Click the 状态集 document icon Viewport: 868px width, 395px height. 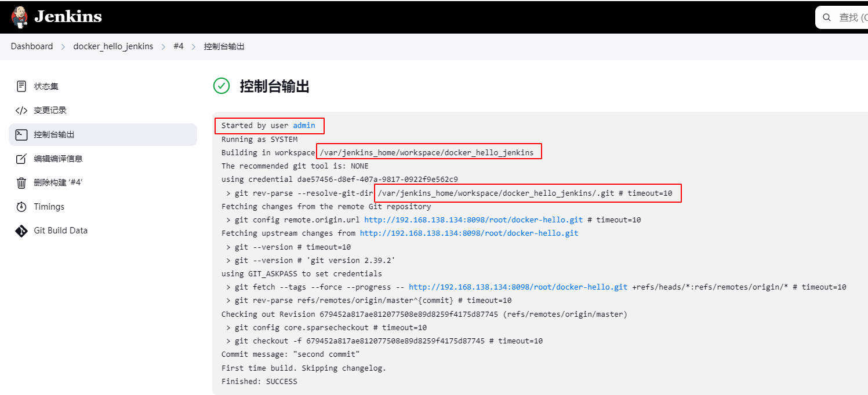(21, 86)
